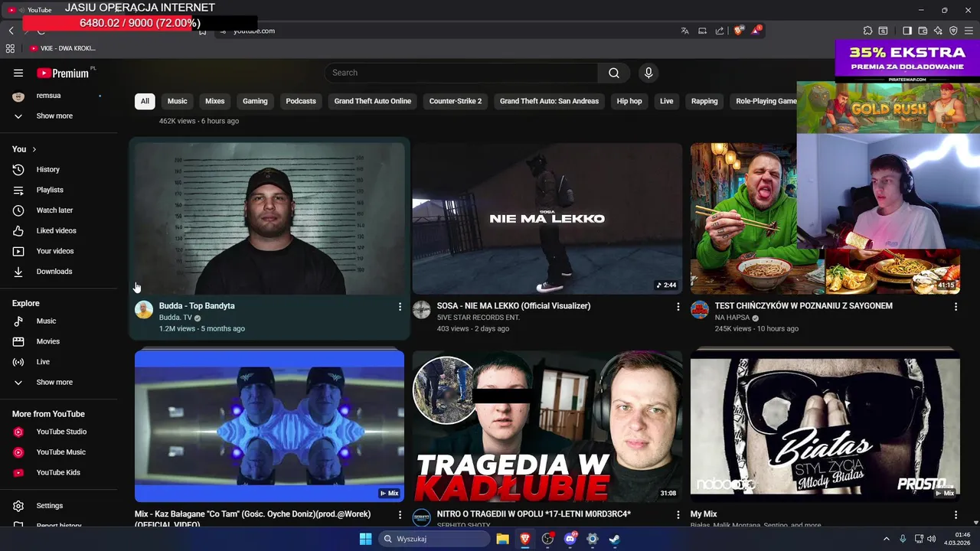This screenshot has height=551, width=980.
Task: Play the TRAGEDIA W KADŁUBIE thumbnail
Action: 547,426
